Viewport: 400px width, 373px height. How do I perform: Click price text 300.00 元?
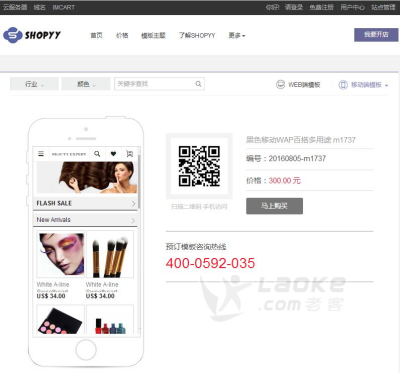[285, 181]
